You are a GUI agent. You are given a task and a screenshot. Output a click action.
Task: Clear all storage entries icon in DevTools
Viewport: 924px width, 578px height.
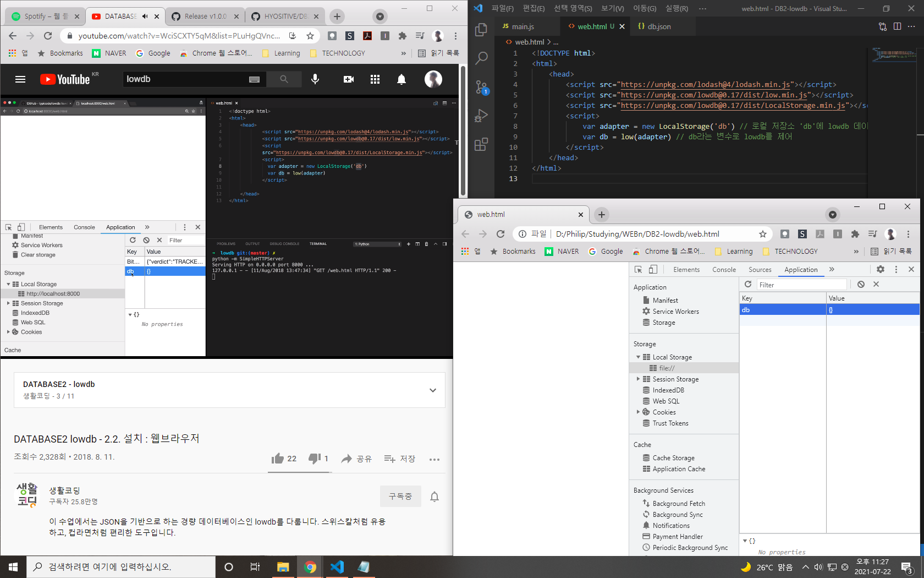861,284
